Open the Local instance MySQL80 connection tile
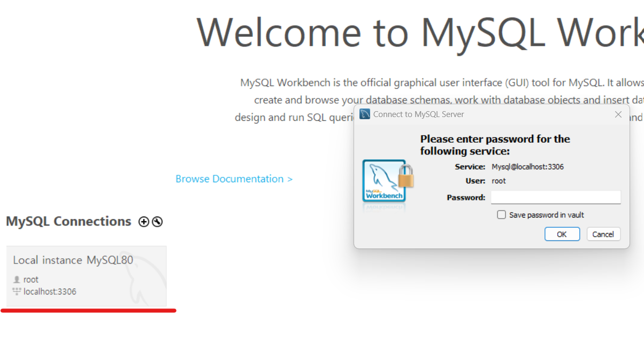 (86, 276)
